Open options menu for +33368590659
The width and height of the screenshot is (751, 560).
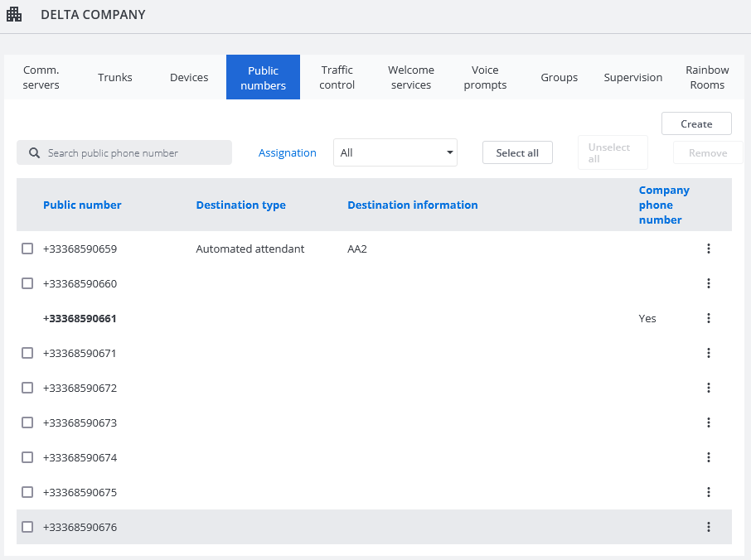(x=709, y=249)
